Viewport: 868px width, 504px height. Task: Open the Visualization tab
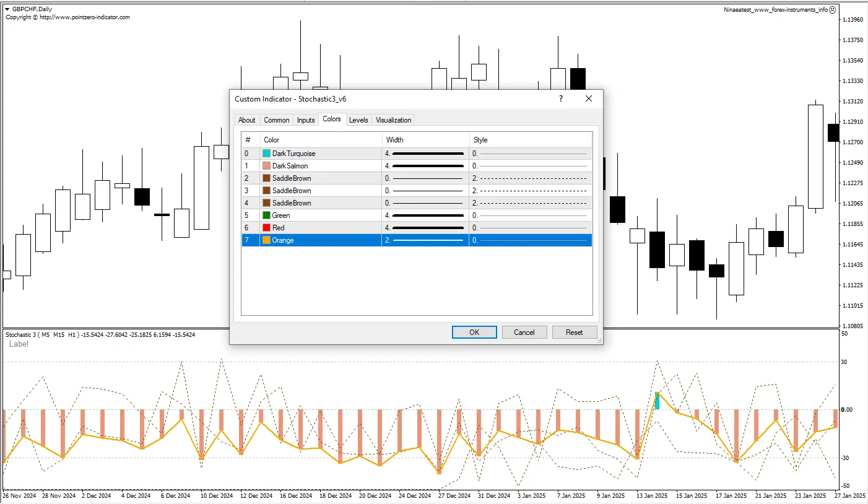click(x=393, y=120)
